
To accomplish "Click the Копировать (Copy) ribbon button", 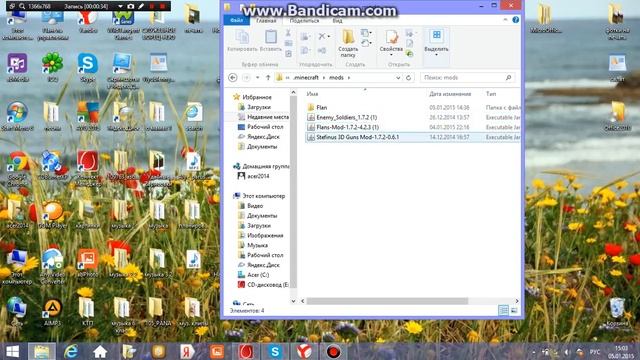I will (242, 41).
